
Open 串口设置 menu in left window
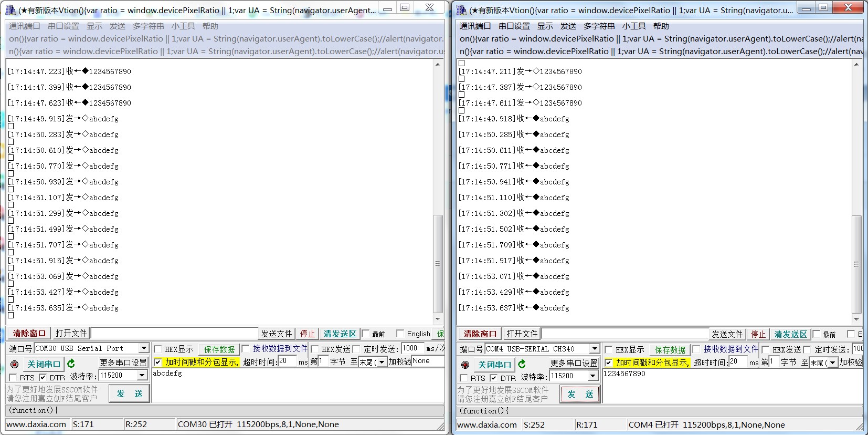(x=63, y=26)
